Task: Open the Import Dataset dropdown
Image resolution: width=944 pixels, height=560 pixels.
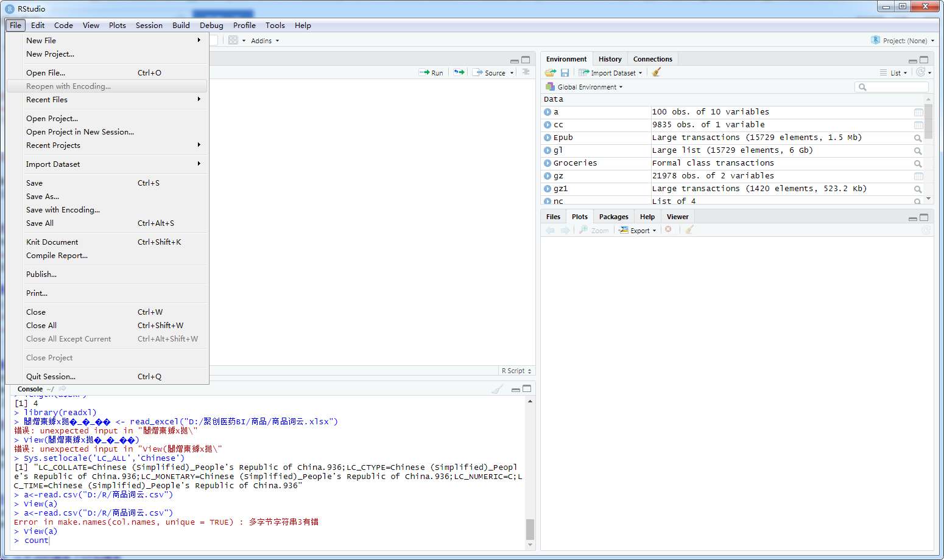Action: point(611,72)
